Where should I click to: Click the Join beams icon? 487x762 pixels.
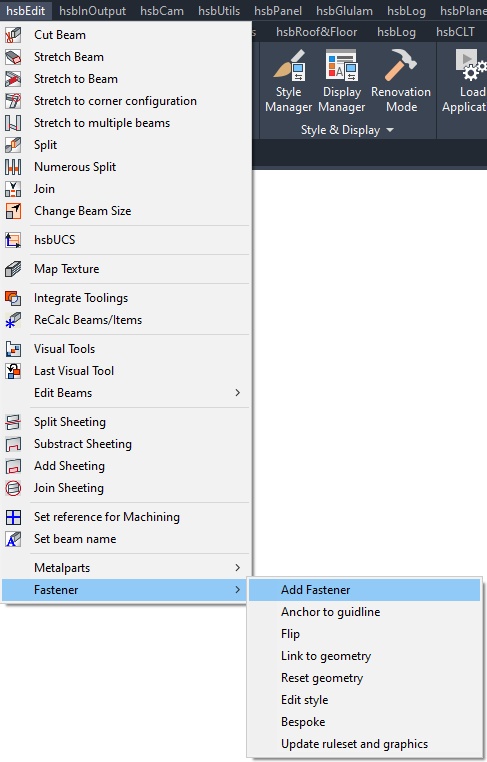click(13, 189)
